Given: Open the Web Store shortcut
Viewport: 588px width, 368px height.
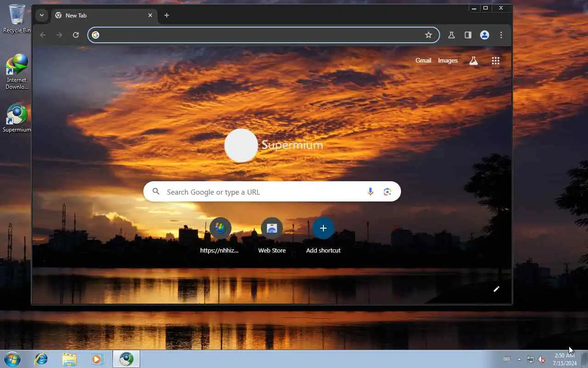Looking at the screenshot, I should [272, 236].
